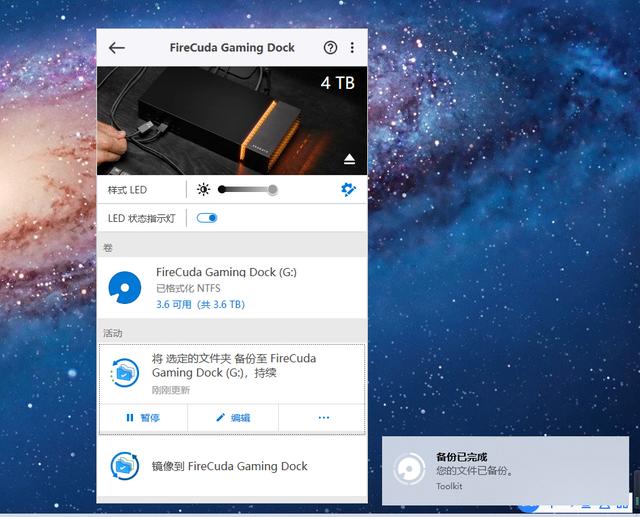Edit the backup plan with 编辑
This screenshot has height=517, width=640.
pyautogui.click(x=233, y=417)
